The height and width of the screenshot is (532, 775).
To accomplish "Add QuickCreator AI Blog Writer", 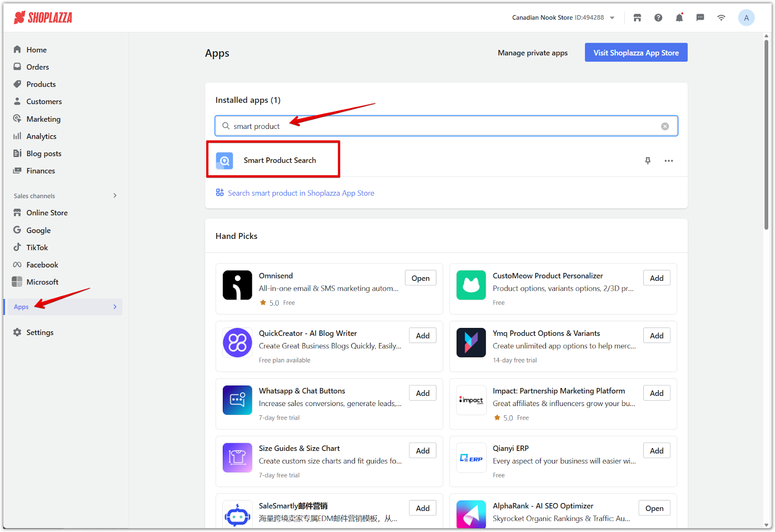I will [x=423, y=336].
